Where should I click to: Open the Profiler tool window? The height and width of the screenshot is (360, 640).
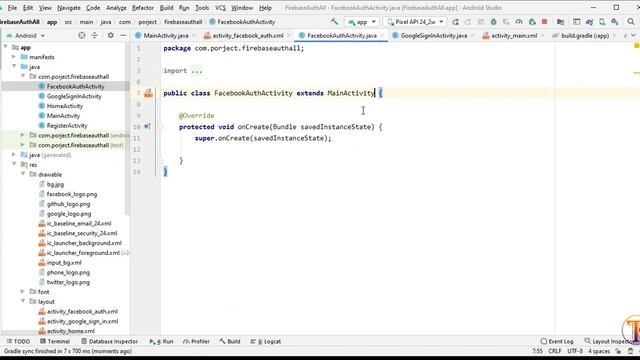click(x=196, y=341)
